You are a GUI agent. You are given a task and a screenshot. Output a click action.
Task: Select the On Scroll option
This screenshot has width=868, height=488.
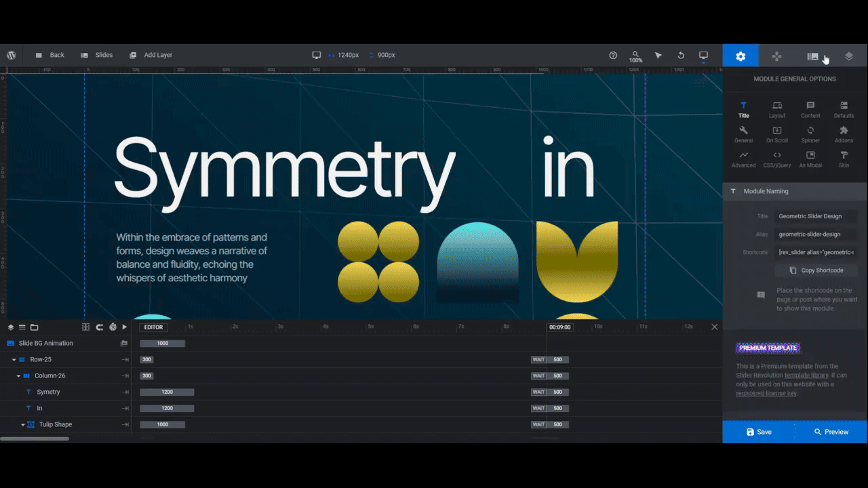pyautogui.click(x=777, y=134)
